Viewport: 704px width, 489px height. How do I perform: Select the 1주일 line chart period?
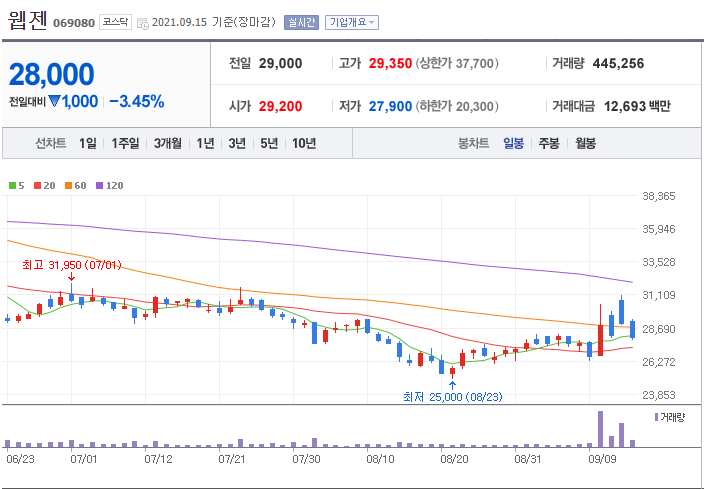click(x=125, y=143)
